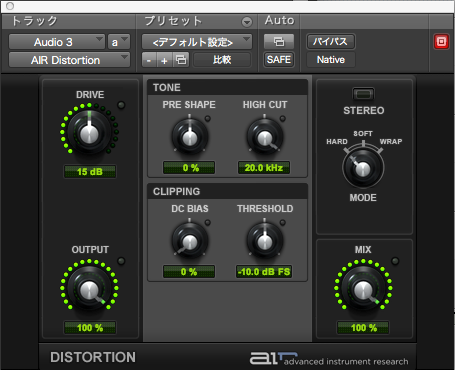Screen dimensions: 455x370
Task: Click the OUTPUT automation indicator LED
Action: (121, 261)
